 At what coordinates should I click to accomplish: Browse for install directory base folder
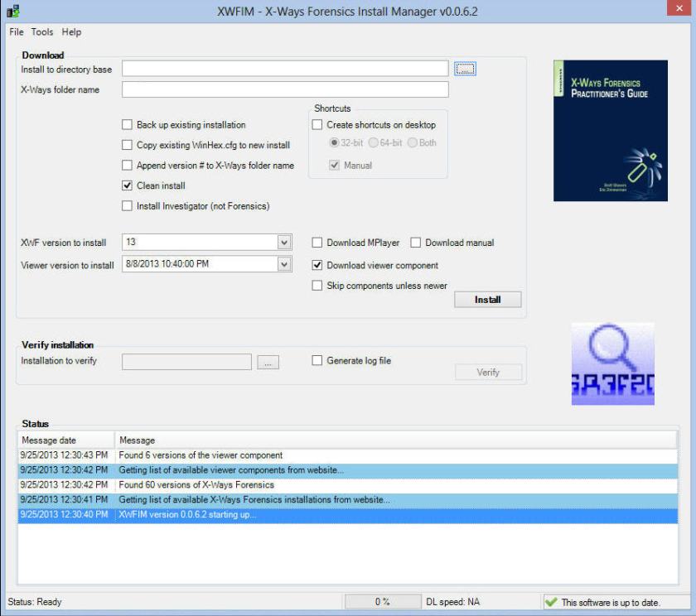click(x=465, y=69)
